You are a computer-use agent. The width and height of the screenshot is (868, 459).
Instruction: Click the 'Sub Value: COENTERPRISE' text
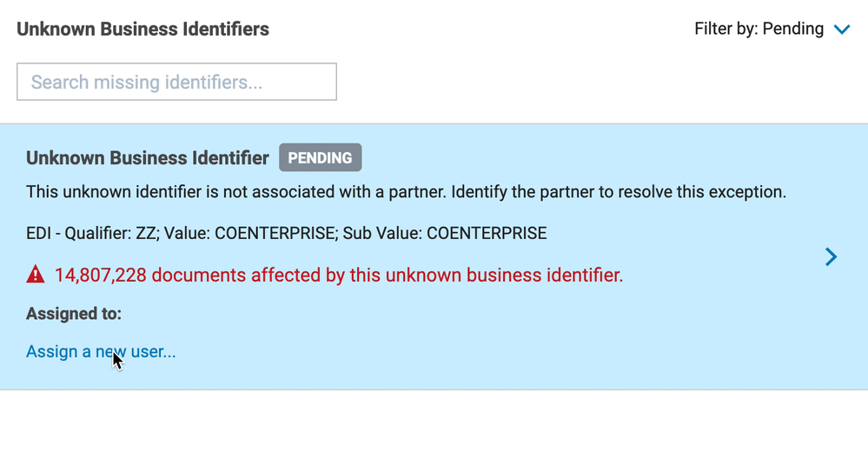click(x=445, y=233)
